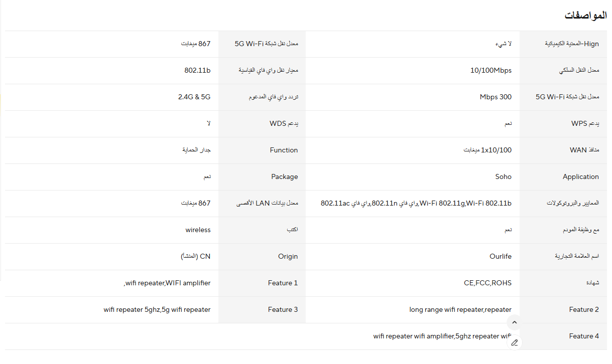Click the Feature 2 label
The image size is (612, 364).
pos(584,310)
